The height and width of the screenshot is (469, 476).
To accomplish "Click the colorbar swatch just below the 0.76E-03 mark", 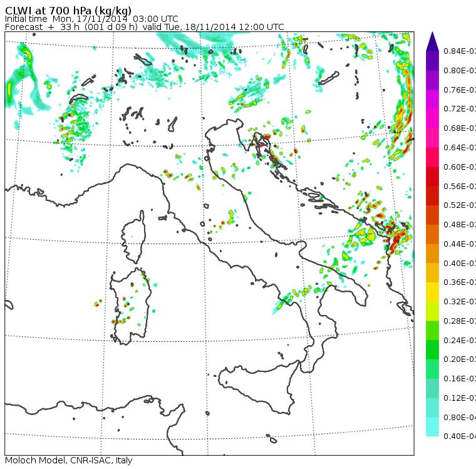I will (432, 100).
